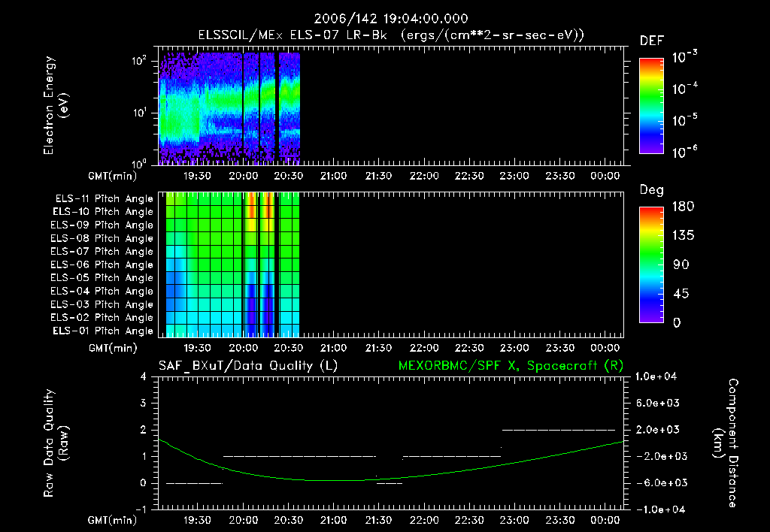Click the Deg pitch angle color bar

(651, 265)
